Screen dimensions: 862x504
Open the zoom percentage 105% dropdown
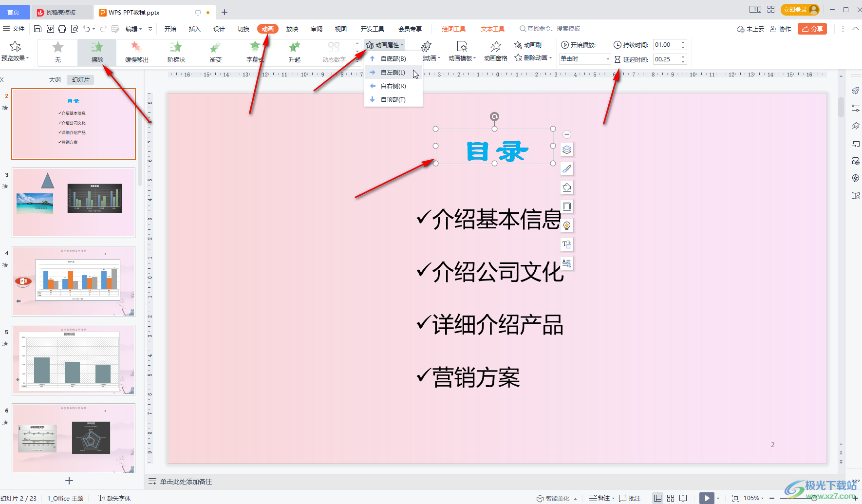(x=753, y=498)
